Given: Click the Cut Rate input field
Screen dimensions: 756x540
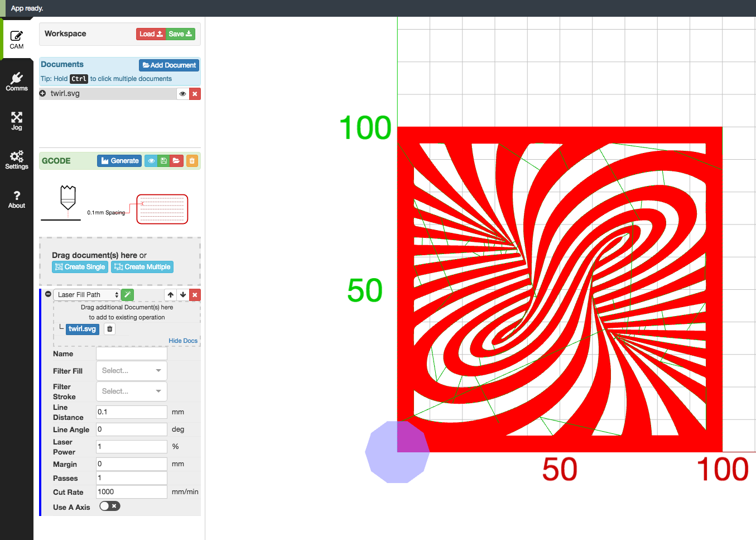Looking at the screenshot, I should [x=131, y=492].
